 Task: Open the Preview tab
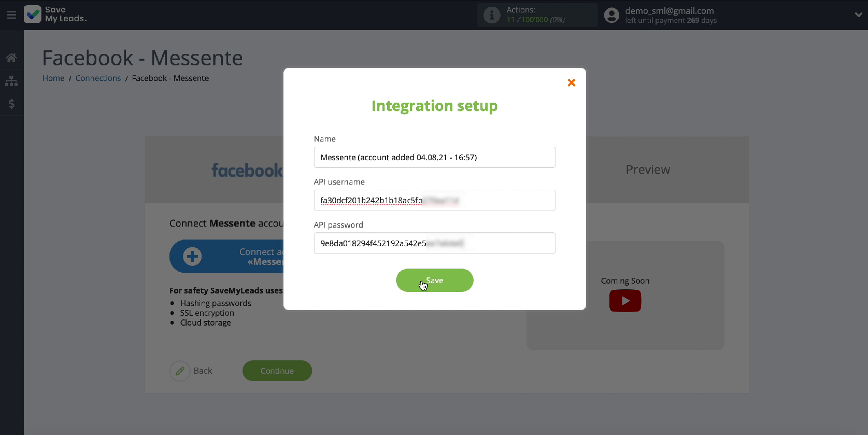pos(648,170)
